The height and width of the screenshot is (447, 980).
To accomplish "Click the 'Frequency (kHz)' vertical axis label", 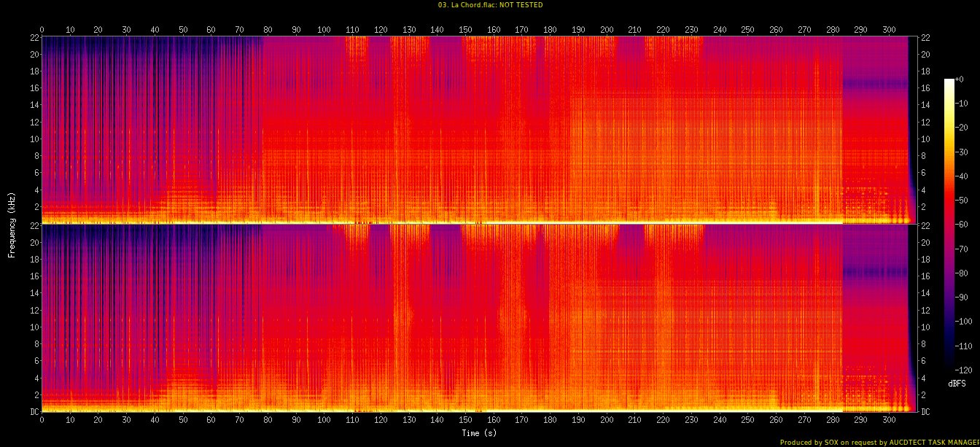I will coord(12,223).
